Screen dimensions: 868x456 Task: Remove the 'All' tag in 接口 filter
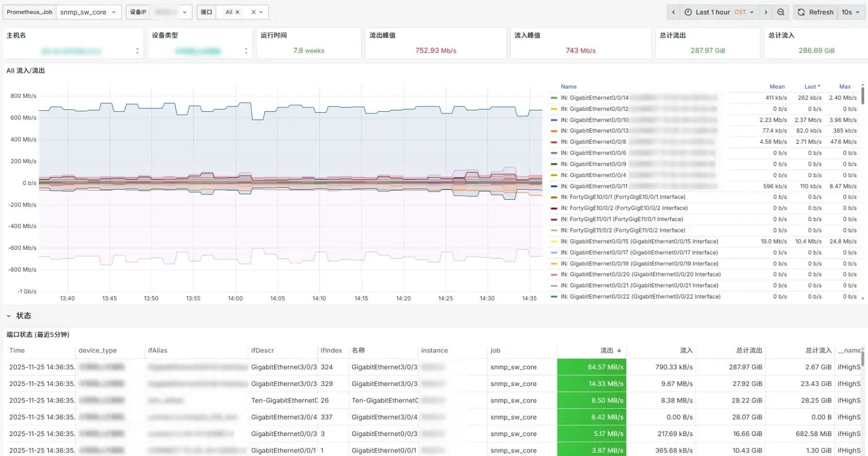click(238, 12)
